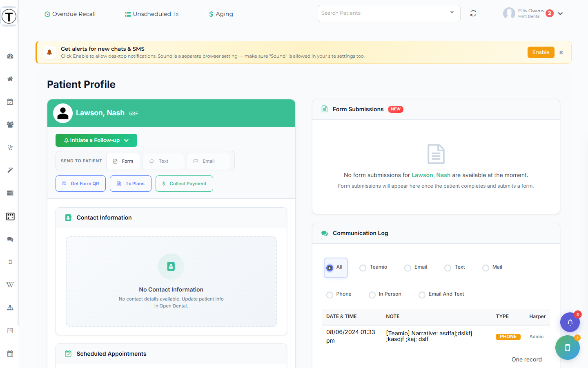Open the dashboard gauge icon in sidebar
Screen dimensions: 588x368
[x=10, y=56]
